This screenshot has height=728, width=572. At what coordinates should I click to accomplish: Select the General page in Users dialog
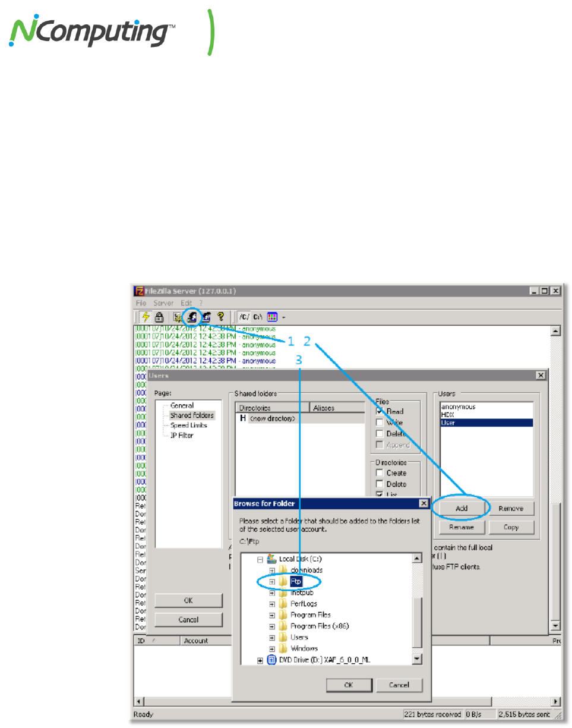click(x=182, y=405)
